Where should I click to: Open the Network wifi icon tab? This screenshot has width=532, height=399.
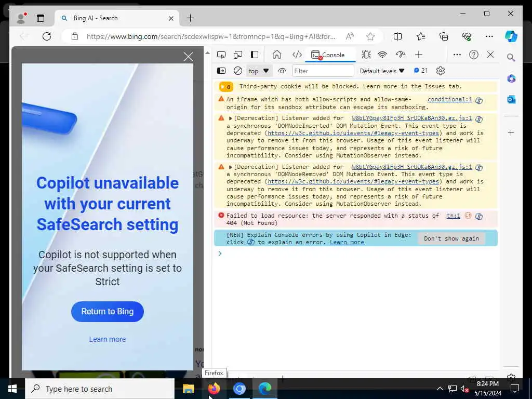point(382,55)
